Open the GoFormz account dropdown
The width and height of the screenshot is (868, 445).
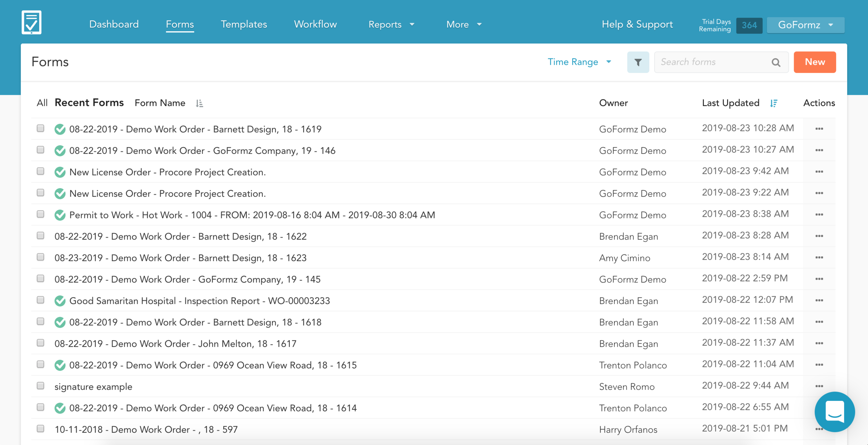point(806,25)
